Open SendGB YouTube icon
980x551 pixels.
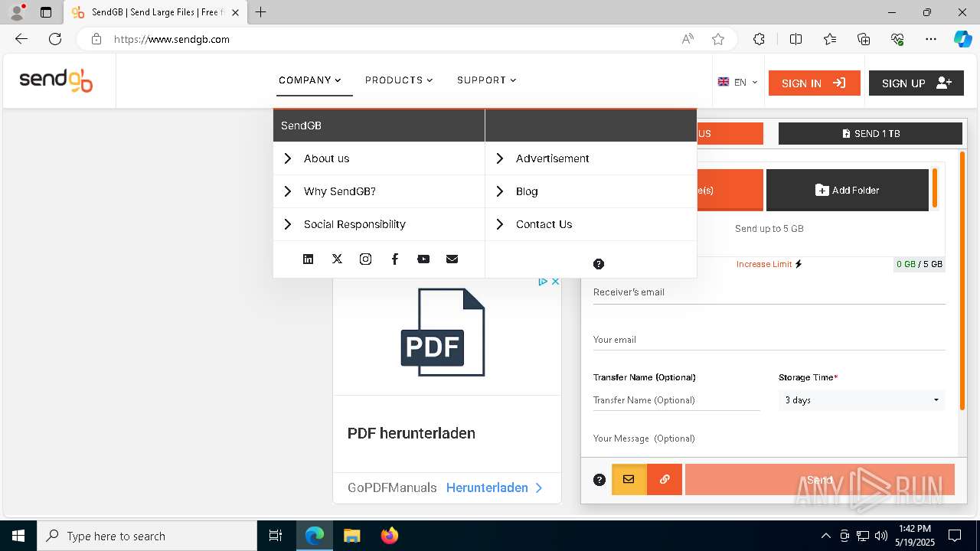pos(423,259)
